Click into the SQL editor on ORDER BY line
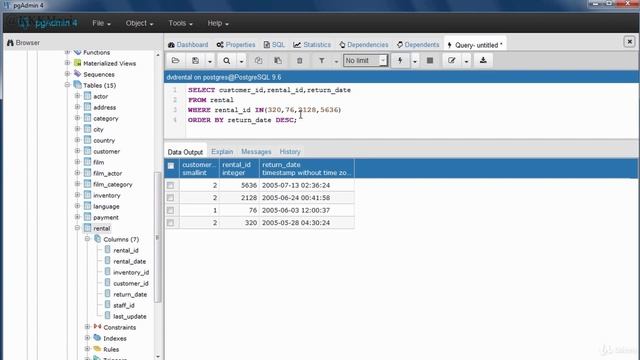 (242, 120)
